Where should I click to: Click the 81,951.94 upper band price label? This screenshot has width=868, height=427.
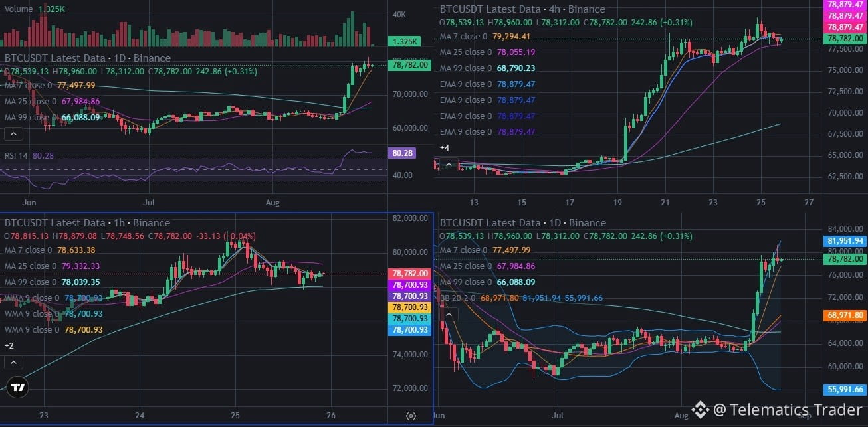click(x=845, y=241)
